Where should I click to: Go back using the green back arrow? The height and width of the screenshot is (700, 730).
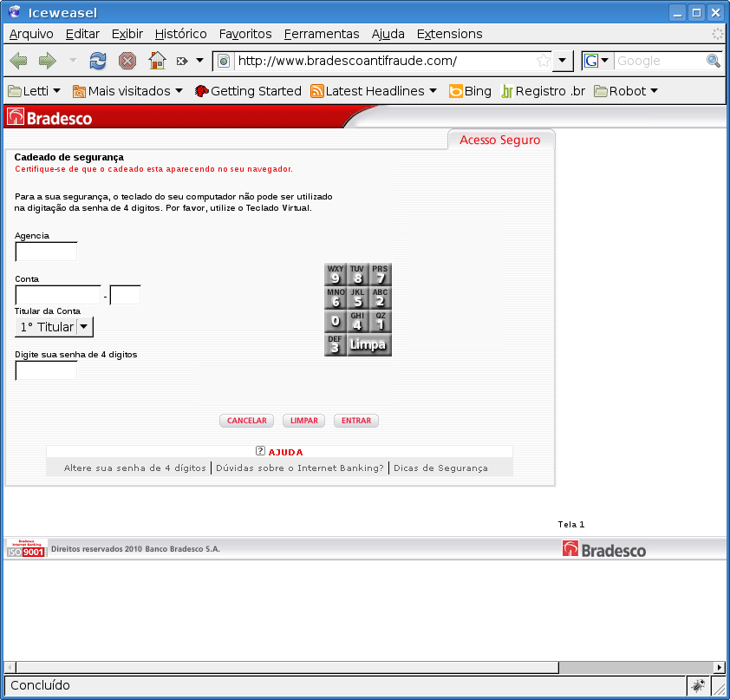(x=19, y=61)
